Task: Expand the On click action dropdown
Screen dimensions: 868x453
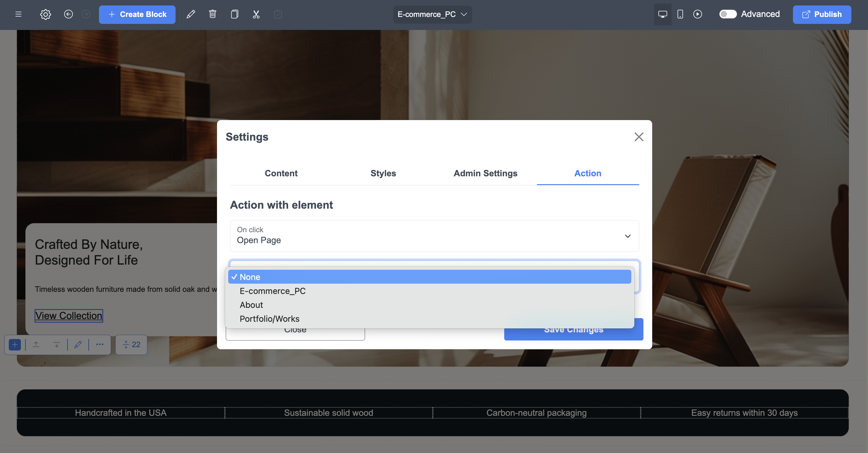Action: click(x=434, y=236)
